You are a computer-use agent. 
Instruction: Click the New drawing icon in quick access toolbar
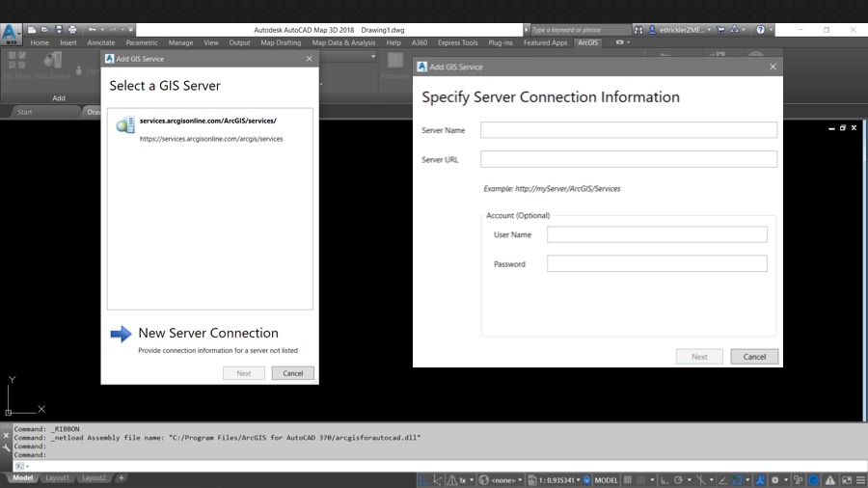click(32, 30)
